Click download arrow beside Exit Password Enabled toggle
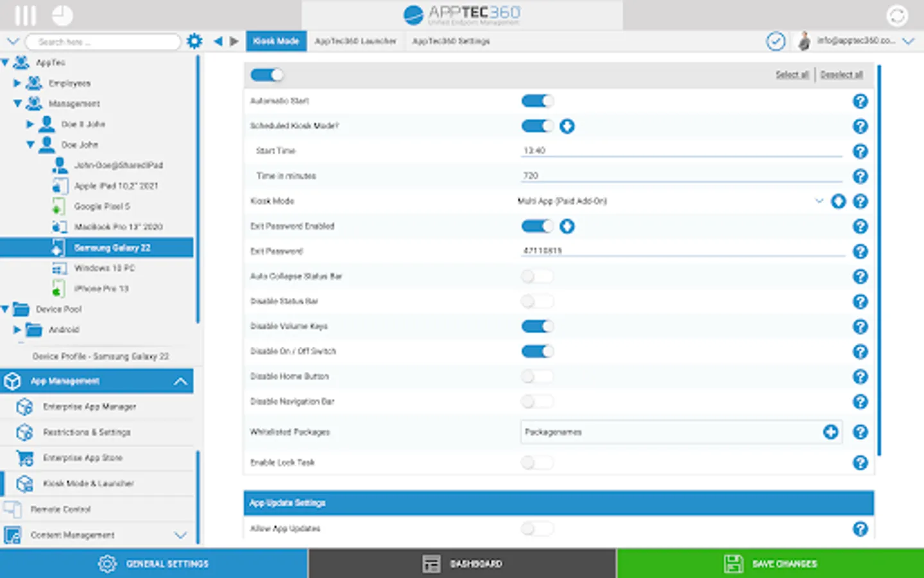The height and width of the screenshot is (578, 924). point(567,226)
